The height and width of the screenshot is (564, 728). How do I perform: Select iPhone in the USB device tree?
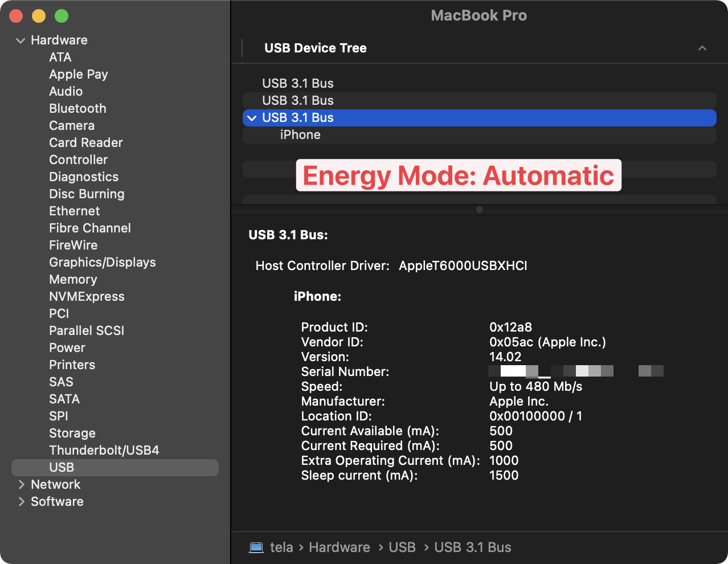[479, 135]
